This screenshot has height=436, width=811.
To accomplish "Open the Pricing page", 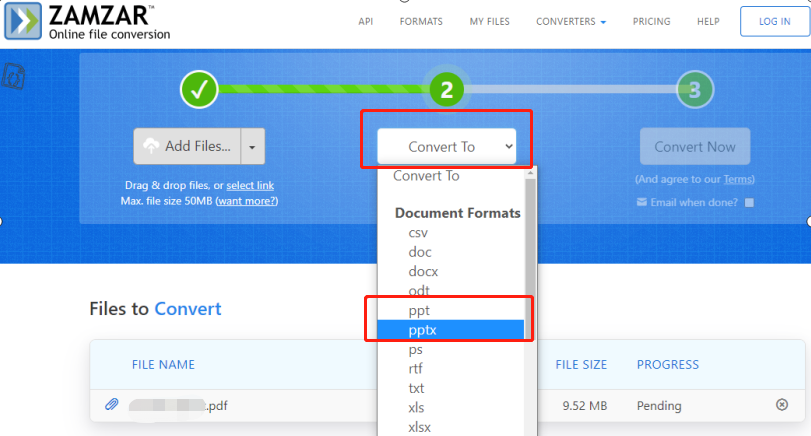I will (x=651, y=22).
